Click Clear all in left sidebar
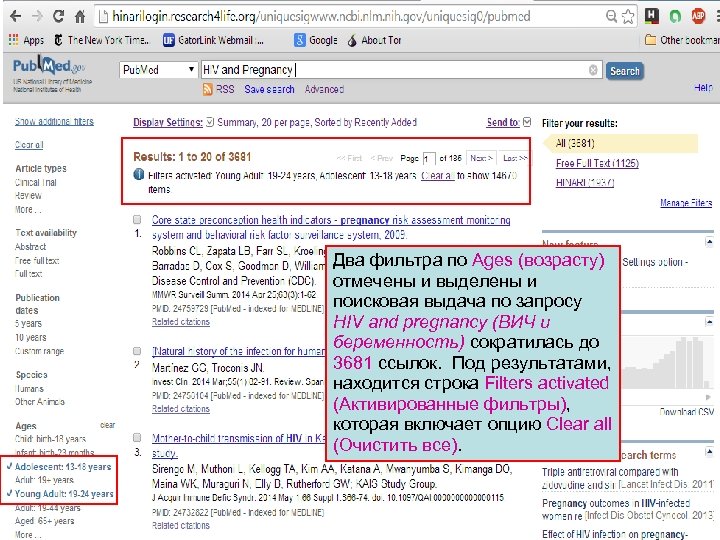 click(29, 145)
